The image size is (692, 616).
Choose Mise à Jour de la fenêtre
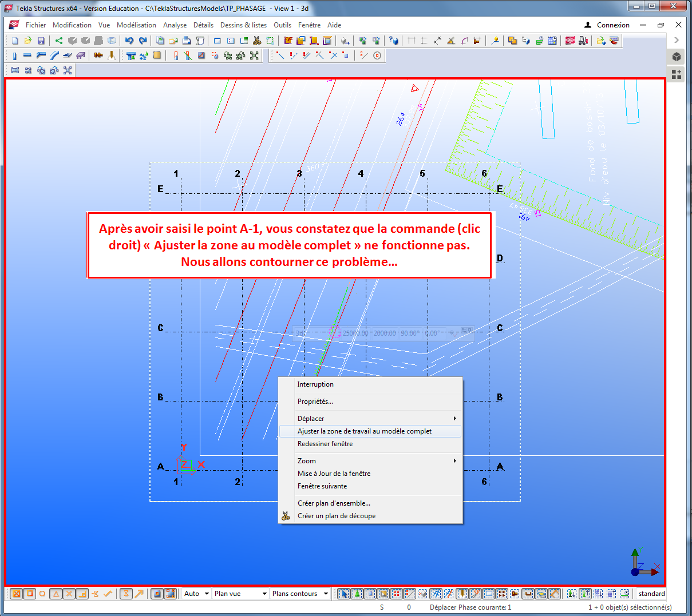pyautogui.click(x=370, y=474)
